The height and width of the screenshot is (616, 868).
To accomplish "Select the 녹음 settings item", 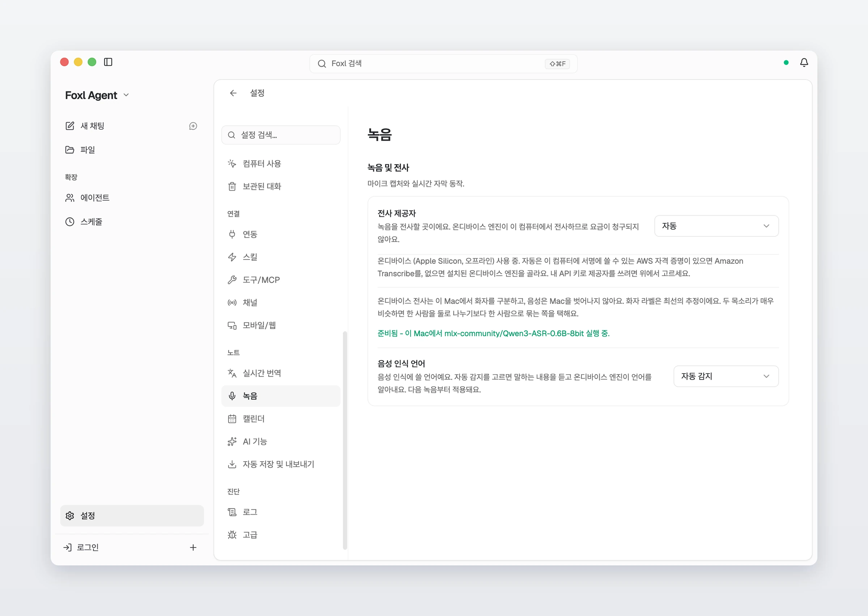I will (281, 396).
